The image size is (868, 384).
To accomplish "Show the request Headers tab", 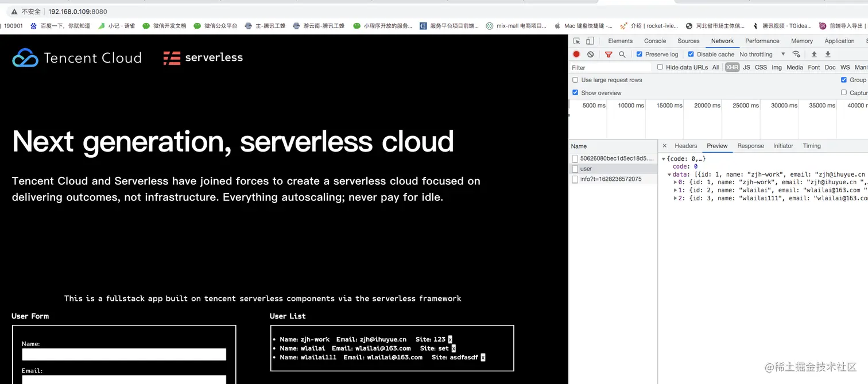I will pyautogui.click(x=685, y=146).
